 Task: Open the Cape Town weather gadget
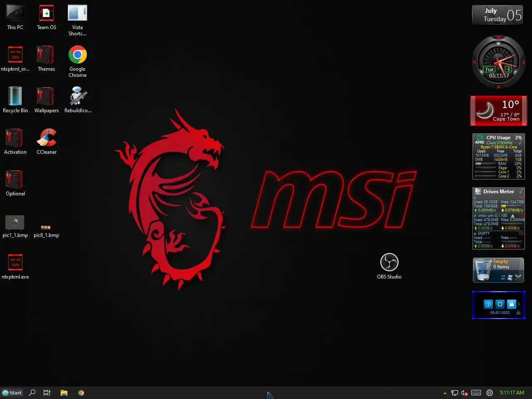pyautogui.click(x=498, y=111)
